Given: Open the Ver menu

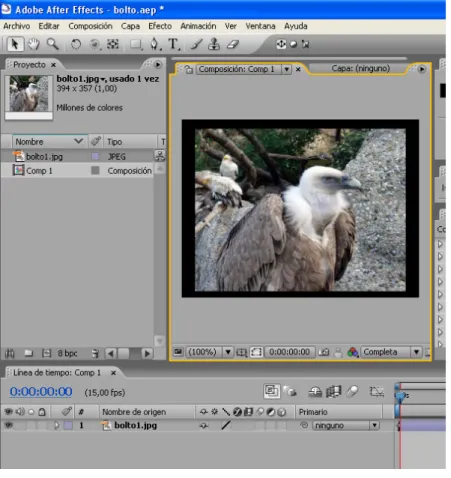Looking at the screenshot, I should pyautogui.click(x=230, y=26).
